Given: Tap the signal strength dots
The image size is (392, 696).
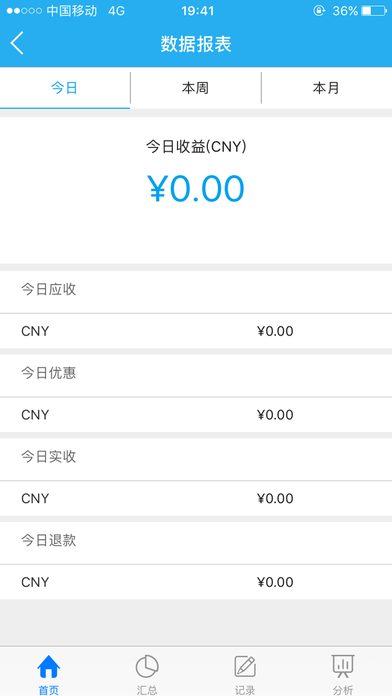Looking at the screenshot, I should click(24, 11).
